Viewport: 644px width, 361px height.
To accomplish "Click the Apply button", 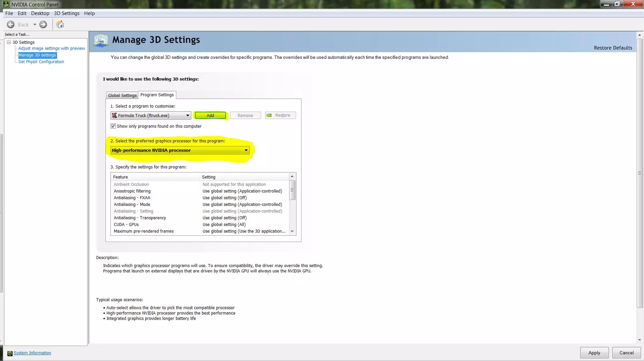I will tap(594, 353).
